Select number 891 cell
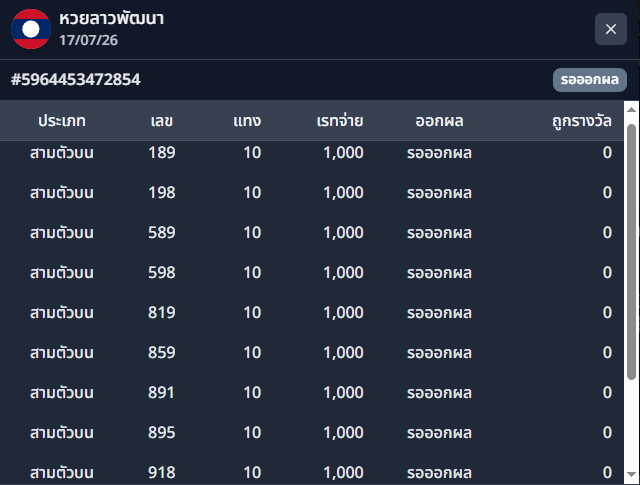 (161, 393)
